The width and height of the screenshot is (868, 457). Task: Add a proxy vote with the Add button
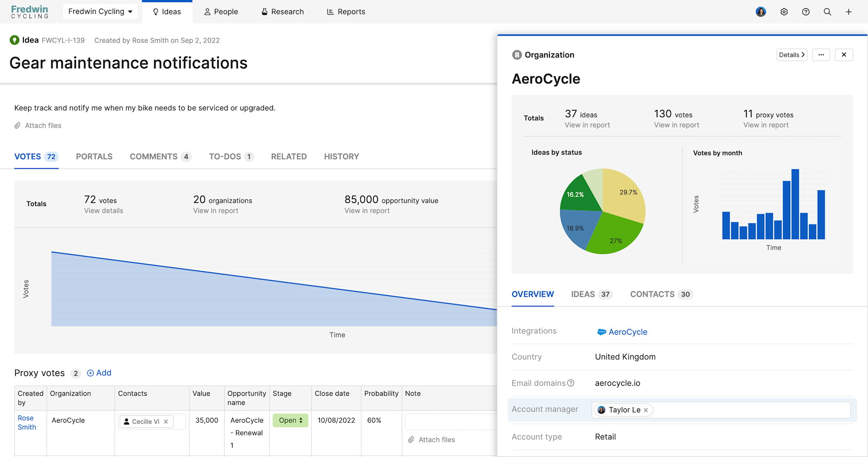pyautogui.click(x=99, y=373)
